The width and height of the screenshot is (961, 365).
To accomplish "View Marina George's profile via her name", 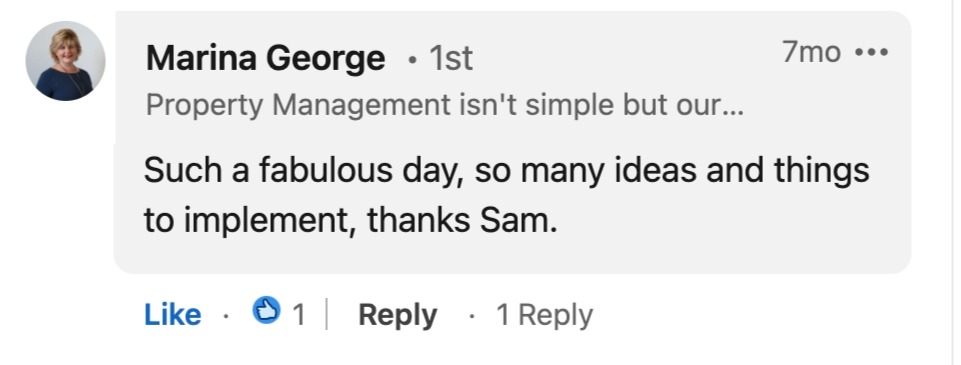I will pos(265,59).
